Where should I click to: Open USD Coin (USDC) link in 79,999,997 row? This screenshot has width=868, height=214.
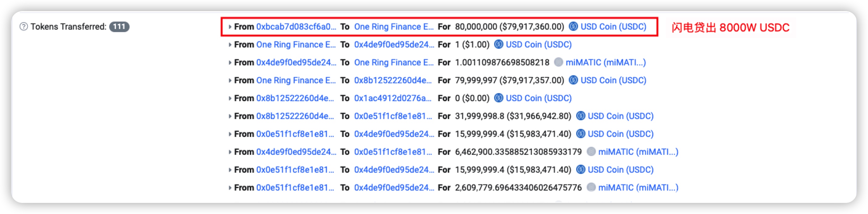(613, 80)
